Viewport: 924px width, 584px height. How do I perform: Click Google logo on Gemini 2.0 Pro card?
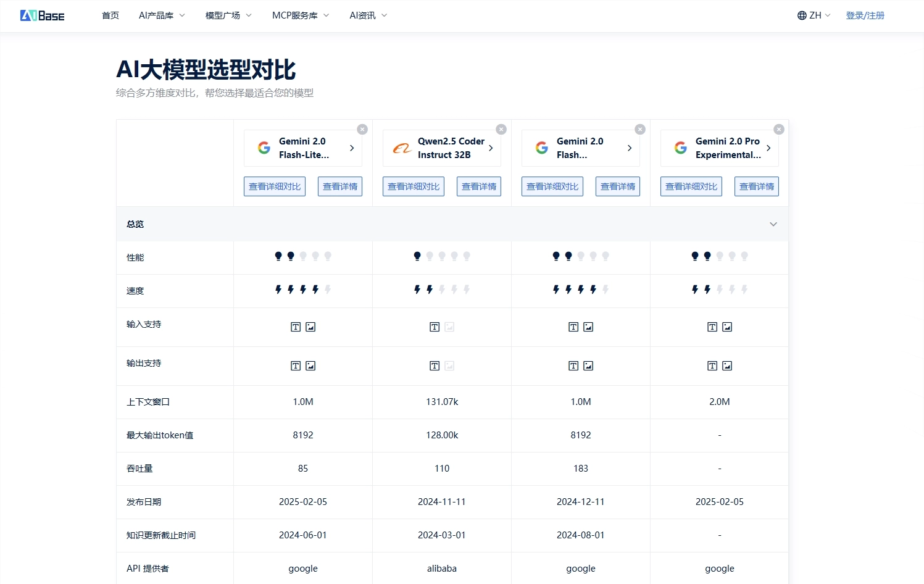pyautogui.click(x=681, y=148)
